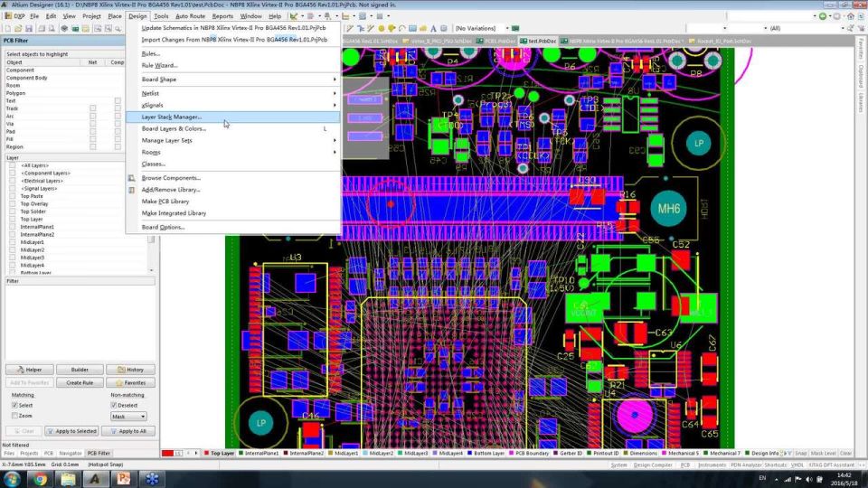Select Layer Stack Manager menu item

233,117
